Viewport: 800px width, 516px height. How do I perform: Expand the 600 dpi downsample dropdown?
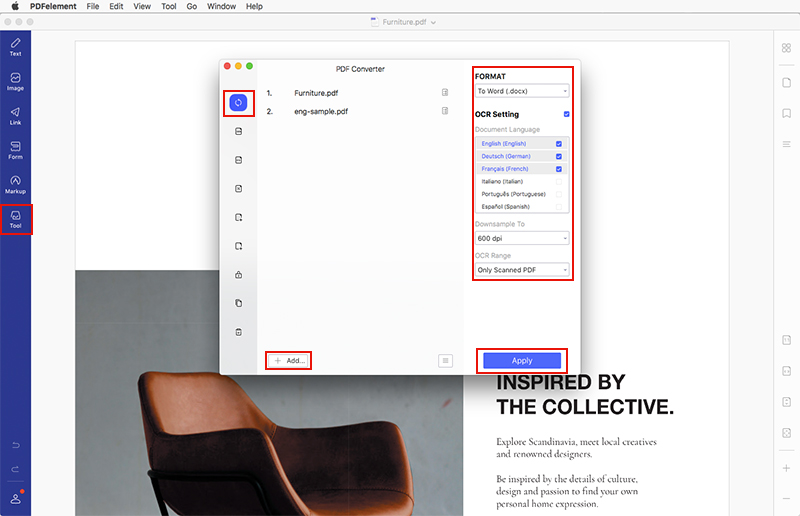(522, 238)
